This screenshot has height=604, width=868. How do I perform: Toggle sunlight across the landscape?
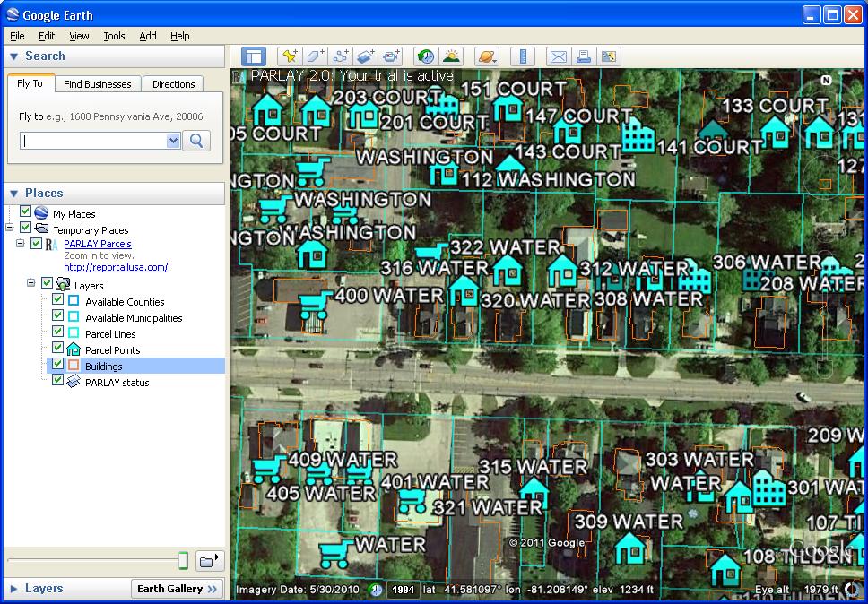coord(451,56)
